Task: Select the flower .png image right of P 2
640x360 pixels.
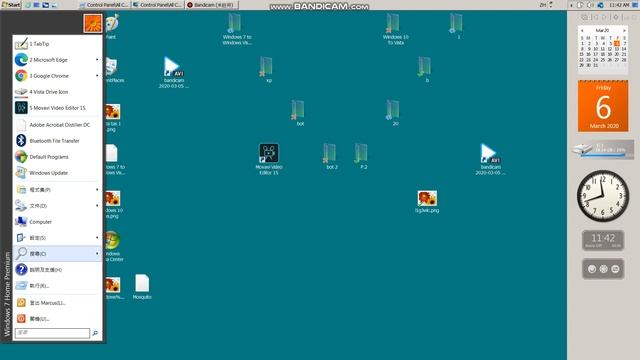Action: tap(427, 202)
